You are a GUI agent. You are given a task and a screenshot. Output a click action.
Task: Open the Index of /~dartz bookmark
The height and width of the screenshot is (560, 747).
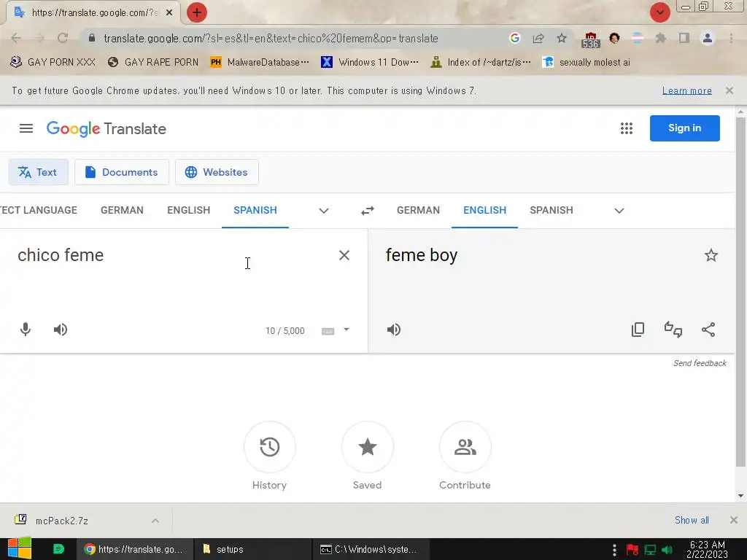[481, 62]
